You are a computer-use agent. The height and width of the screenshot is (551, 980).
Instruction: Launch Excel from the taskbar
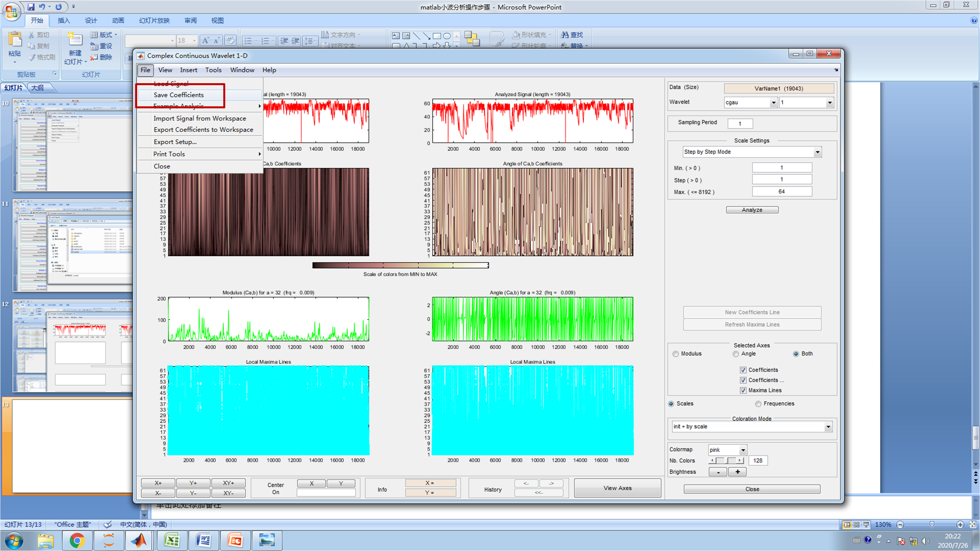point(172,540)
